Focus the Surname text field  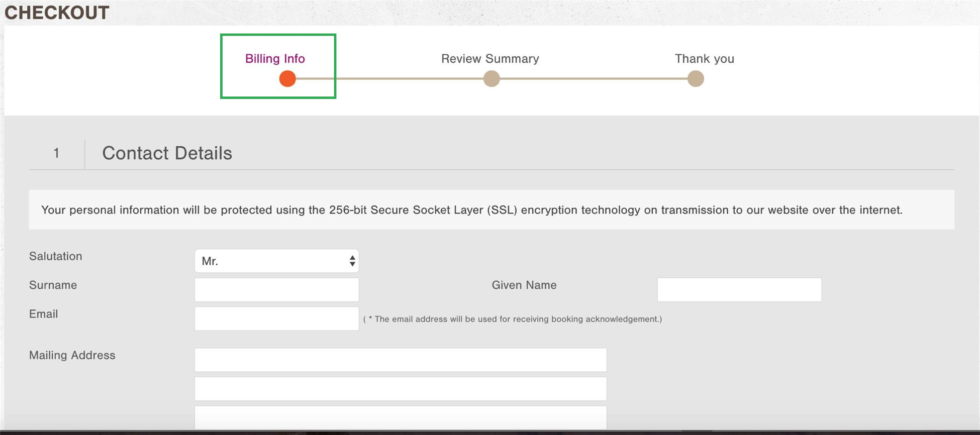[276, 290]
